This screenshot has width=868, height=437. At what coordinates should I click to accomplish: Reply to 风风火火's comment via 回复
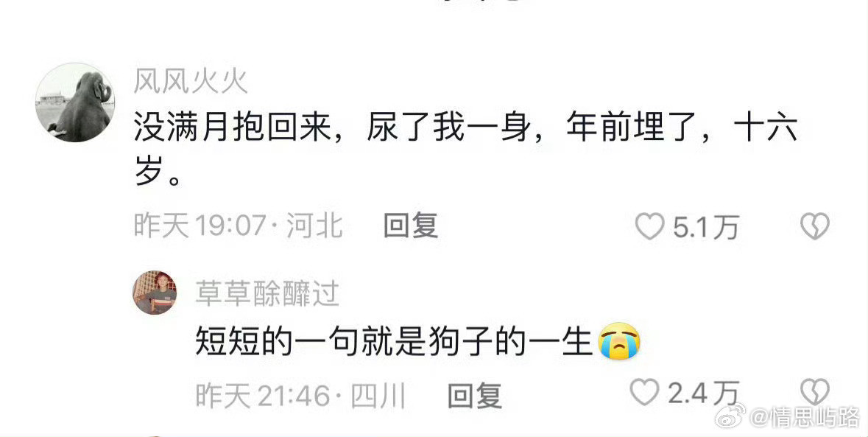[411, 226]
